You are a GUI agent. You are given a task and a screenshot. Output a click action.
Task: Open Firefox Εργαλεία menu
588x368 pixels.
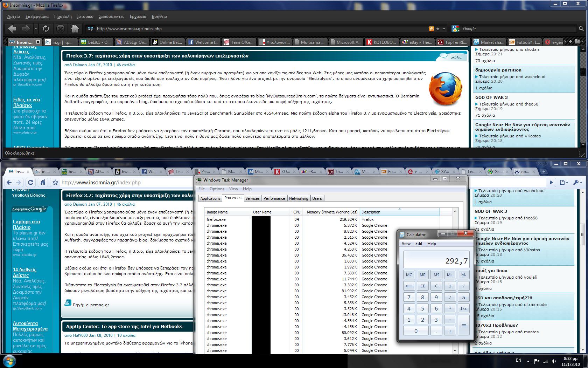click(138, 16)
